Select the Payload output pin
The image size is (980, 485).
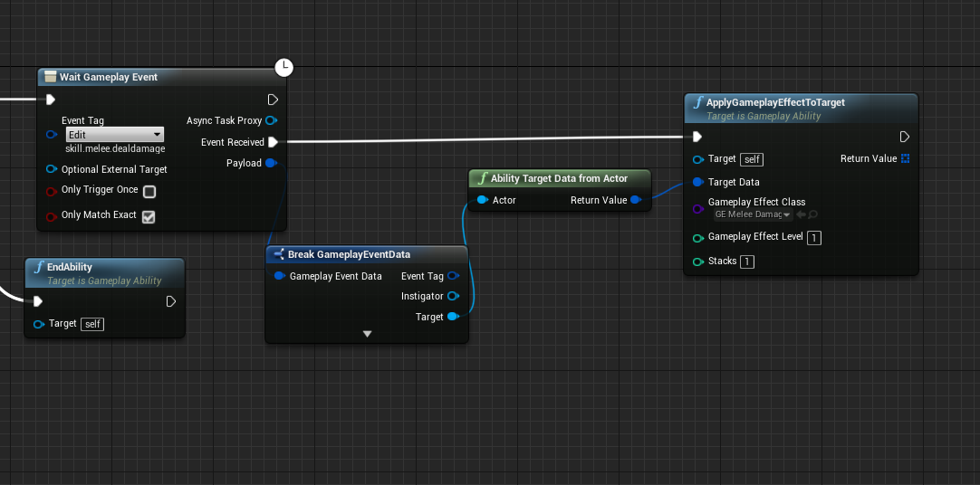coord(271,163)
